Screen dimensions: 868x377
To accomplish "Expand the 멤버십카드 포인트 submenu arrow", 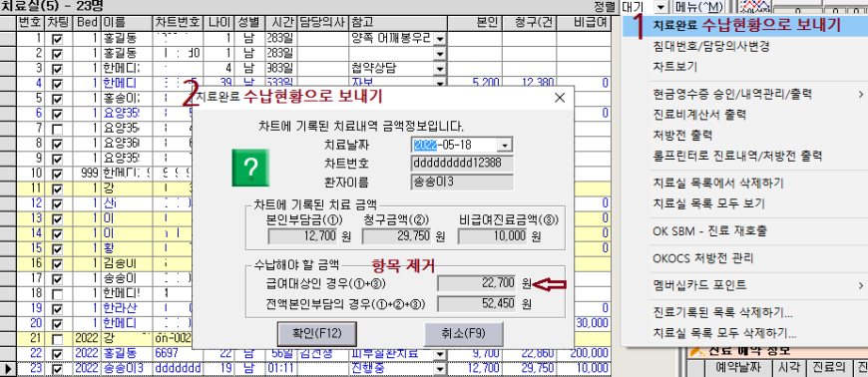I will point(861,285).
